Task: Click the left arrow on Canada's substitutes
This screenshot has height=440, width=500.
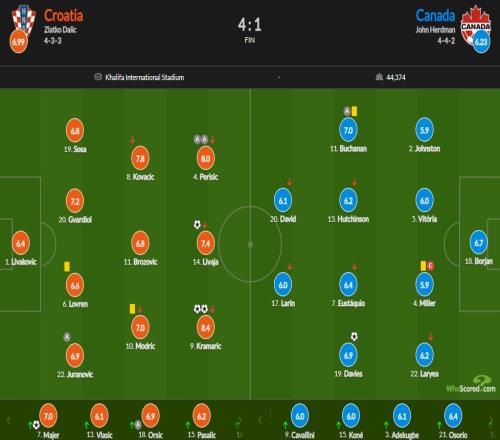Action: click(x=261, y=420)
